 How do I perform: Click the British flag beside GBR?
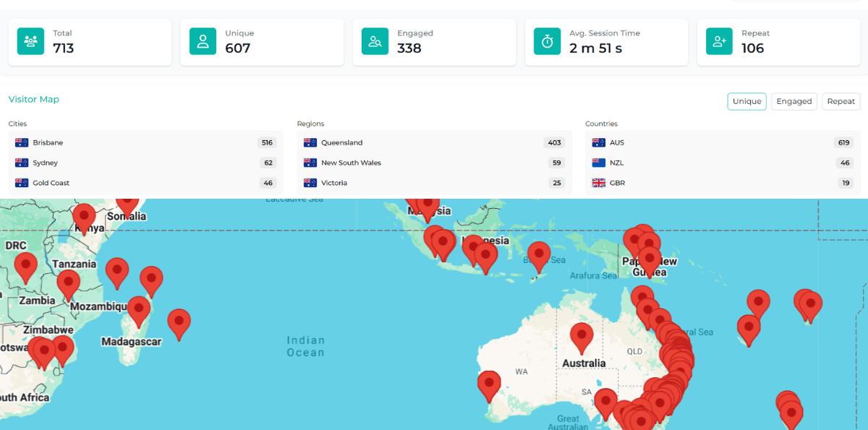599,183
